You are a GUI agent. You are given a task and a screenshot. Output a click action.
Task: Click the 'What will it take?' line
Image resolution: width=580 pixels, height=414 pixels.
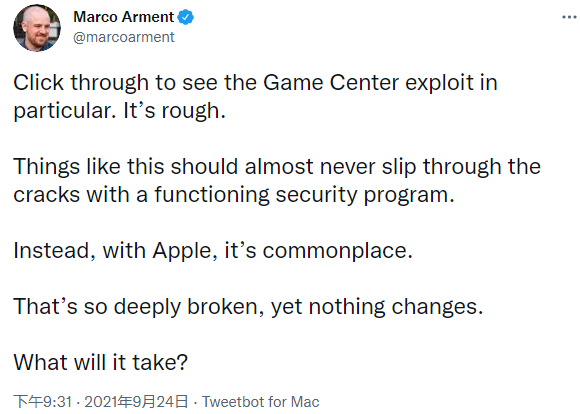pyautogui.click(x=101, y=362)
